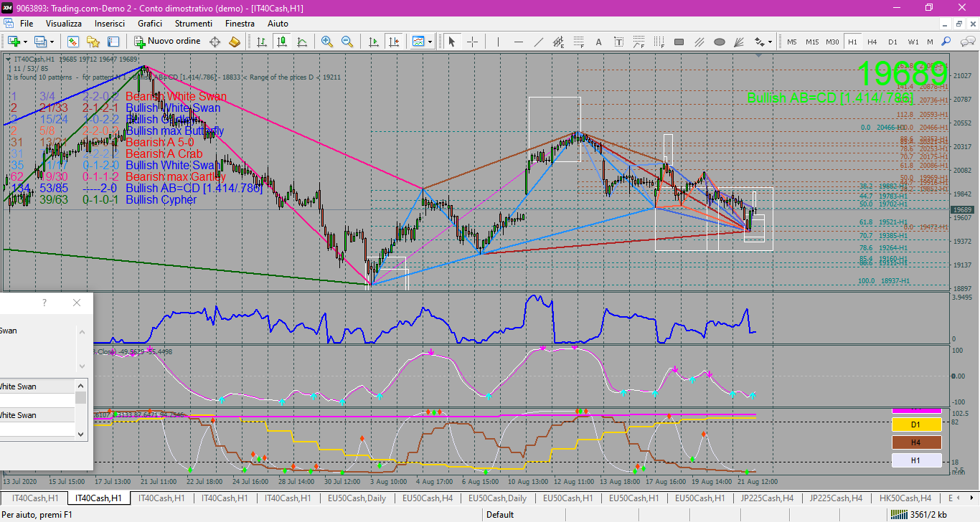Image resolution: width=980 pixels, height=522 pixels.
Task: Expand the new chart dropdown arrow
Action: coord(25,42)
